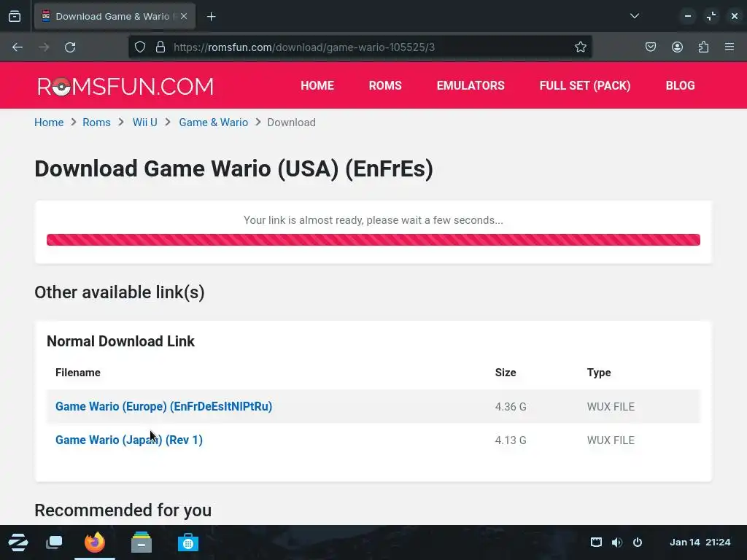Open a new browser tab
747x560 pixels.
[x=212, y=17]
